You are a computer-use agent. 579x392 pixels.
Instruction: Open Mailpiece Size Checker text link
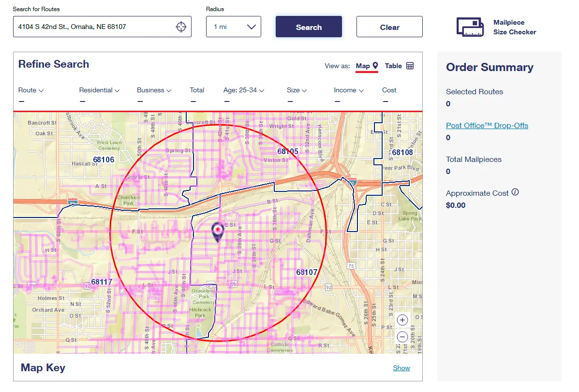click(x=515, y=28)
